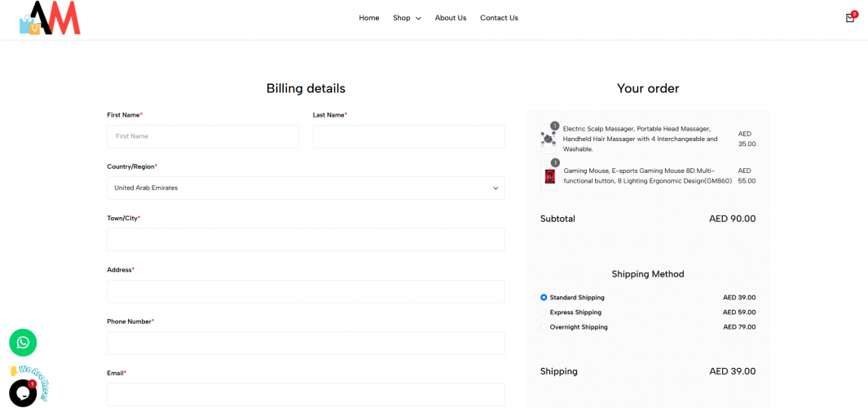Viewport: 868px width, 408px height.
Task: Click the Shipping Method heading
Action: [648, 274]
